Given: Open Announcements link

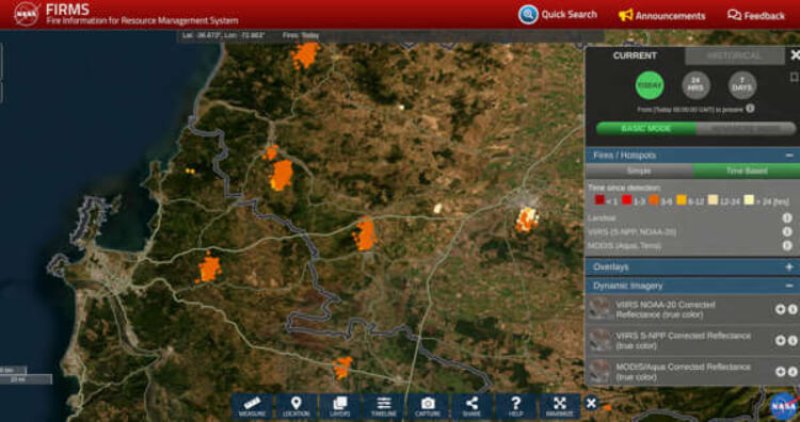Looking at the screenshot, I should [x=670, y=16].
